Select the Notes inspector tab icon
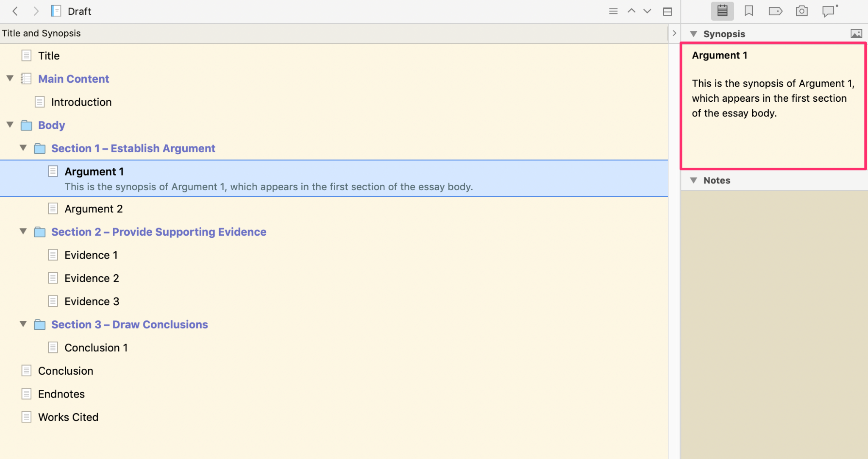868x459 pixels. point(722,11)
